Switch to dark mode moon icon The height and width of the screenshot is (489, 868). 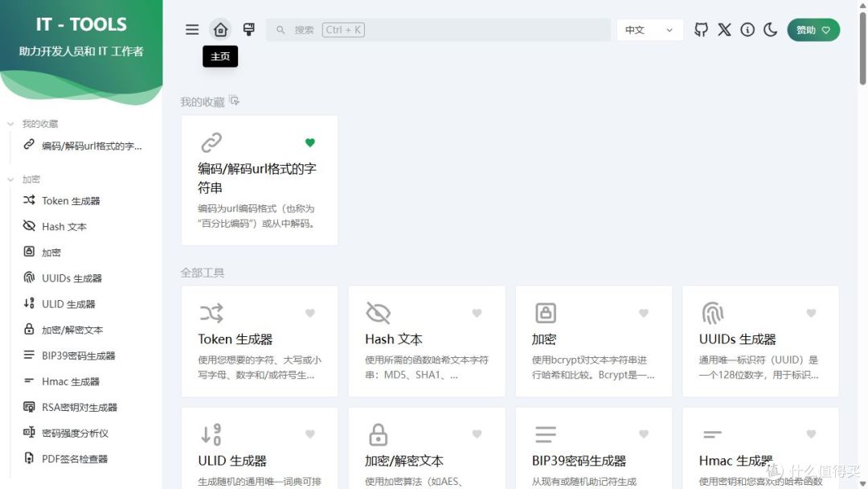[x=771, y=30]
